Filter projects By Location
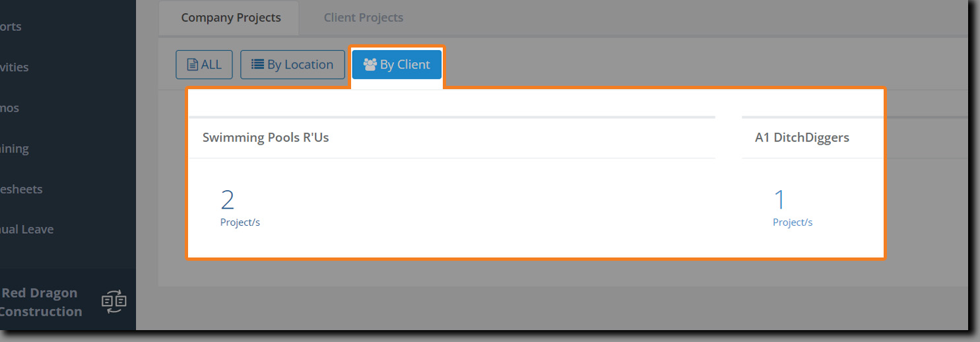 click(292, 65)
